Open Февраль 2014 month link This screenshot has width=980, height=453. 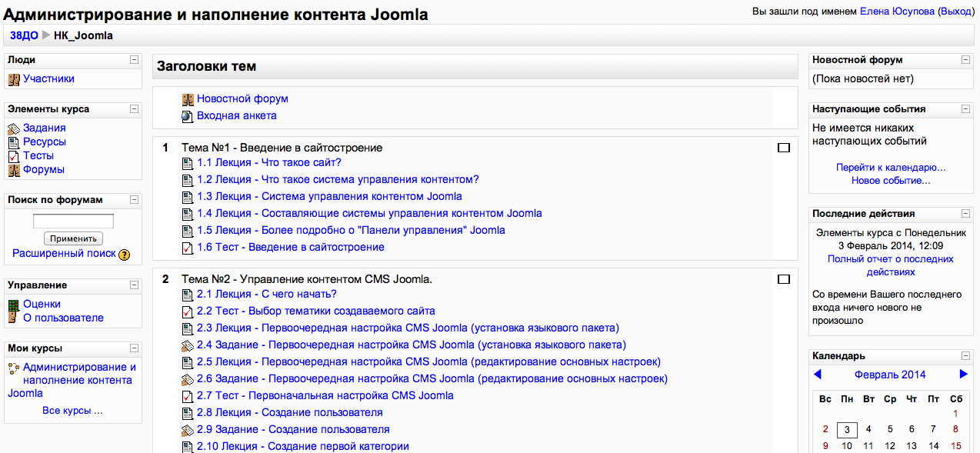(890, 375)
